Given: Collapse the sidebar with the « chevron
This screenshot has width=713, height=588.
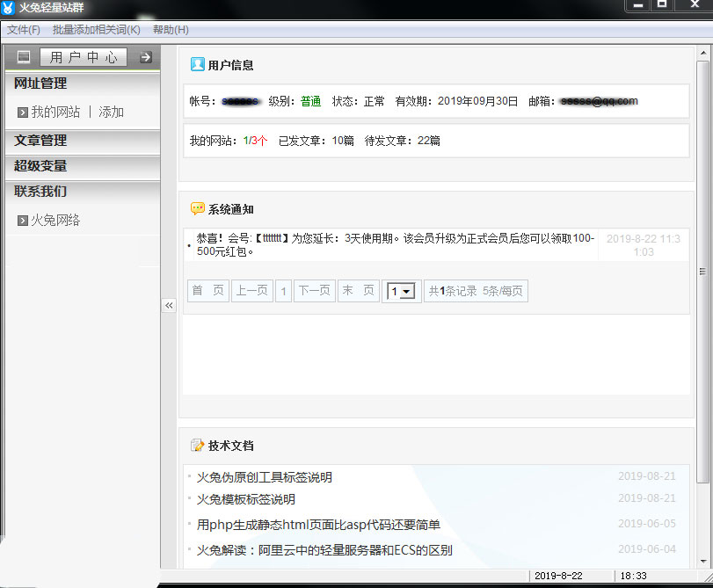Looking at the screenshot, I should coord(169,305).
